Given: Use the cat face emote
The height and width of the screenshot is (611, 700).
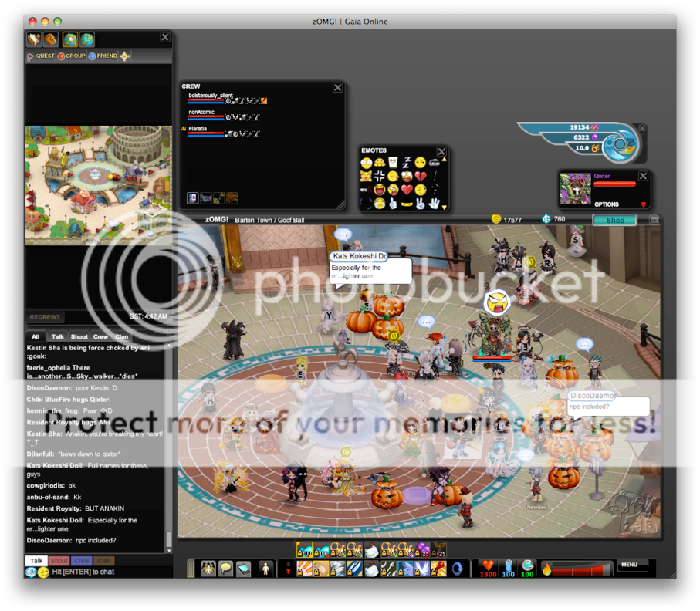Looking at the screenshot, I should (366, 177).
